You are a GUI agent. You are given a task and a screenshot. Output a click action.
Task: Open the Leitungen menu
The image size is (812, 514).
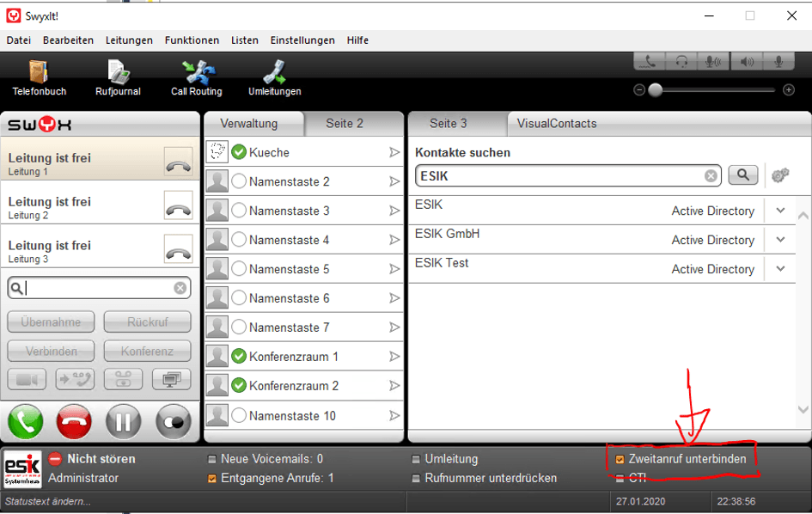pos(129,40)
